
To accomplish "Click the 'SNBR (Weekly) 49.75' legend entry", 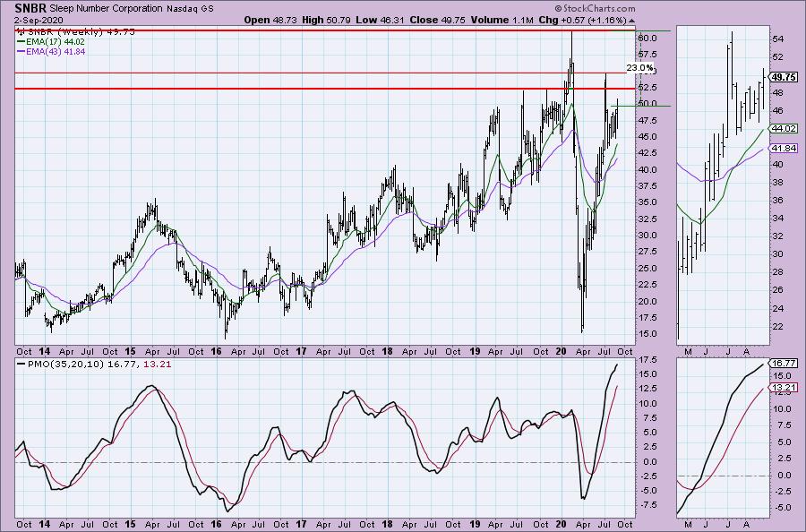I will [x=76, y=32].
